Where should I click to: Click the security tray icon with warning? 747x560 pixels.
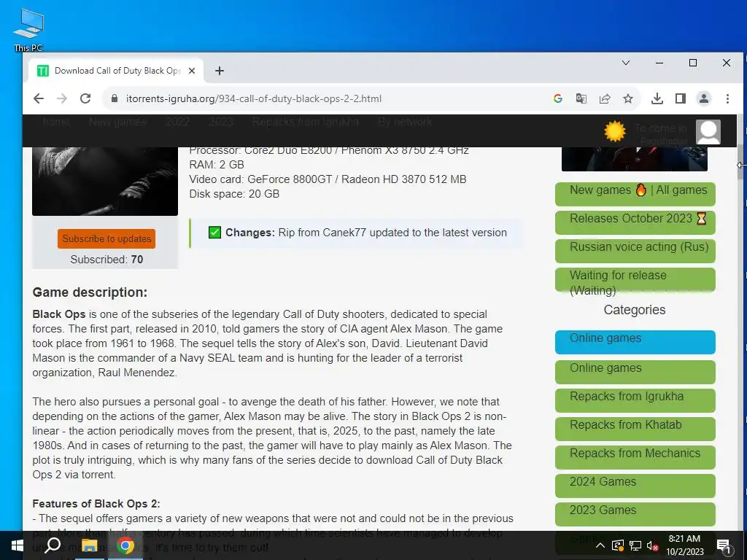(617, 545)
